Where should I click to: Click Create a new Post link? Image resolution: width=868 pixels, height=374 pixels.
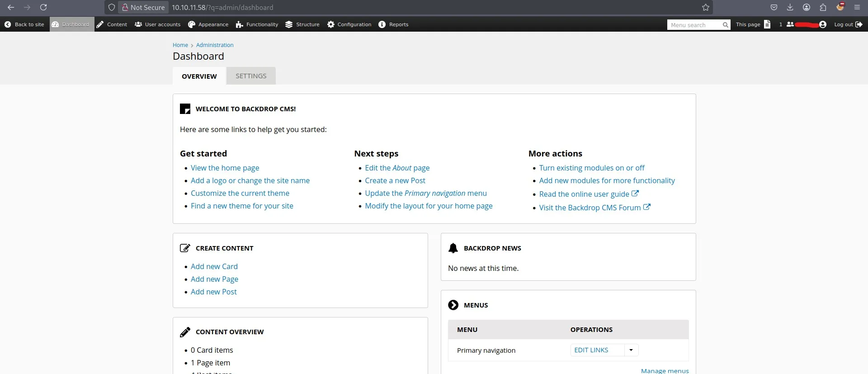coord(395,180)
